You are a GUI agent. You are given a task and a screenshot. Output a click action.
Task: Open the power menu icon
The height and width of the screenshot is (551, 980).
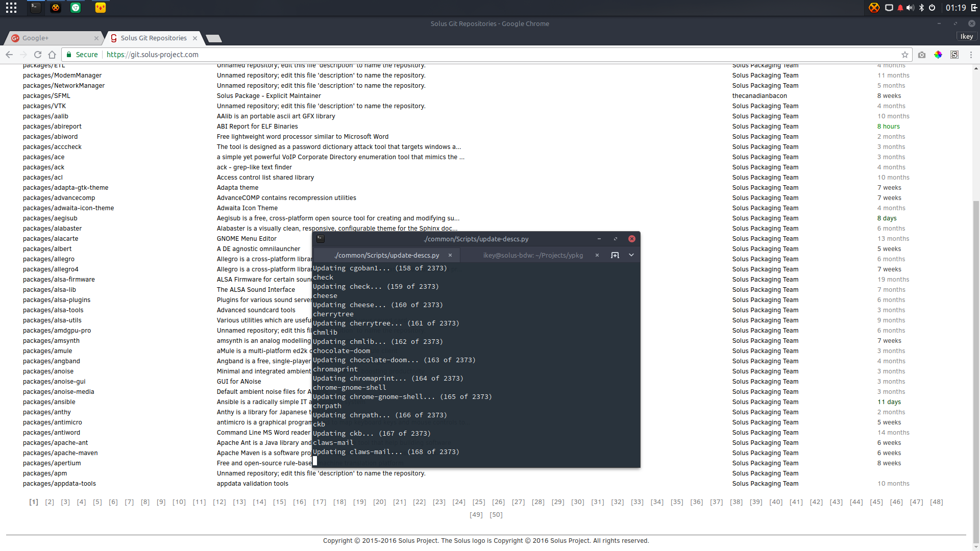tap(932, 8)
